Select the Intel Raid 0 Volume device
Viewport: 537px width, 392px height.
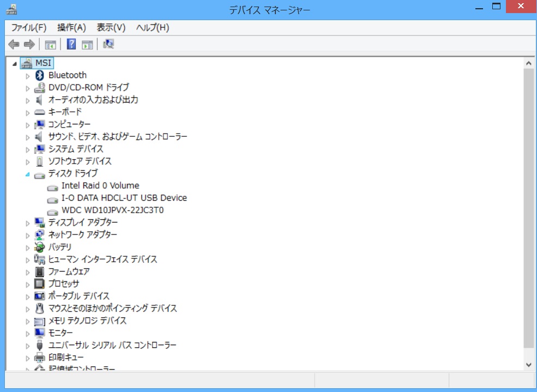tap(100, 185)
